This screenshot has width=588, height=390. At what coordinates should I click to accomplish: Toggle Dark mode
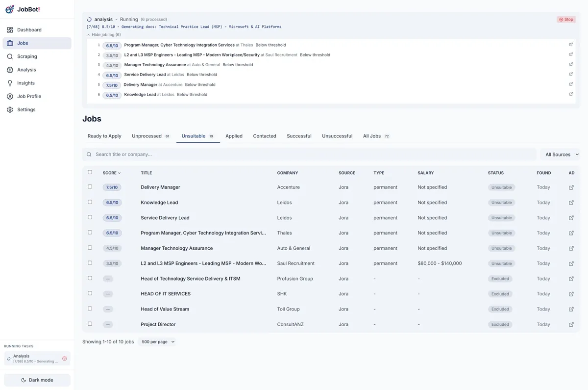37,380
